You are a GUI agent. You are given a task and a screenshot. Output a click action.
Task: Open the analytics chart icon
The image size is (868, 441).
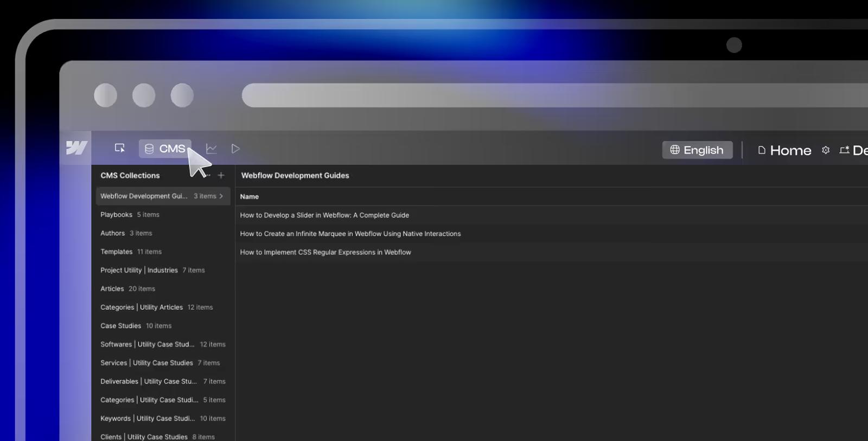click(211, 149)
